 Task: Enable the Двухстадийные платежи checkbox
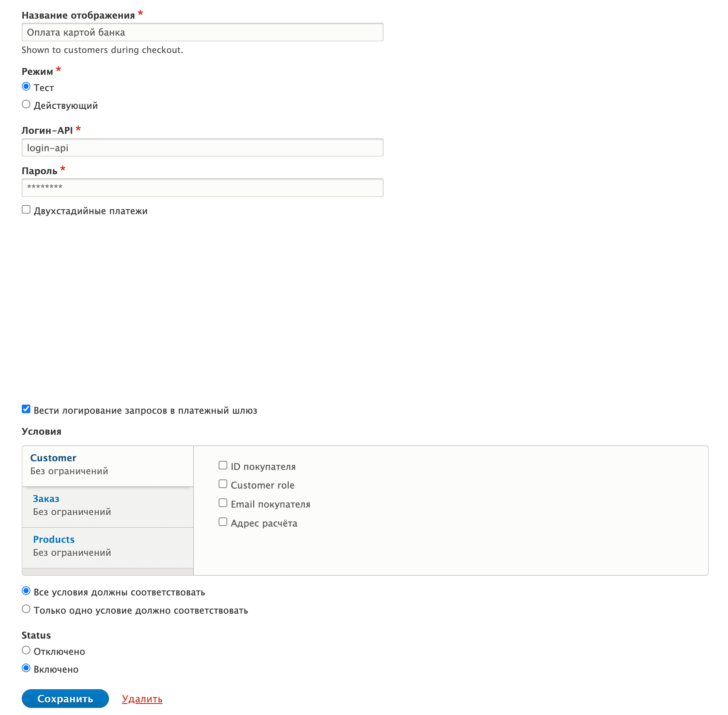[x=26, y=210]
